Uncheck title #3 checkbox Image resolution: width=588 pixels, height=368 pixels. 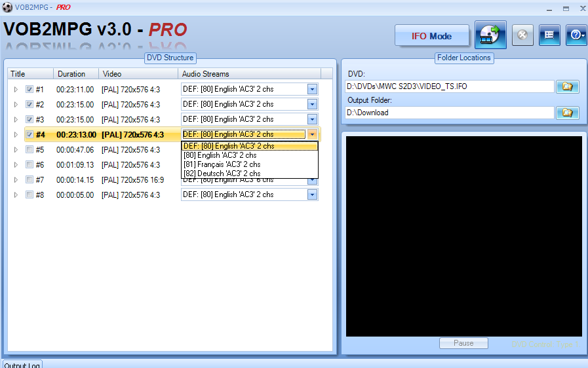[x=29, y=119]
